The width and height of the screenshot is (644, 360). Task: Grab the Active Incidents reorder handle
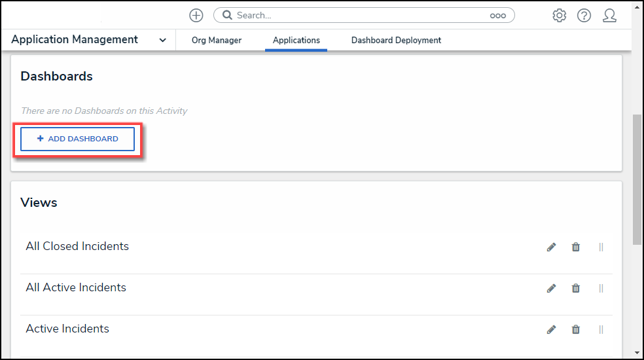tap(601, 329)
